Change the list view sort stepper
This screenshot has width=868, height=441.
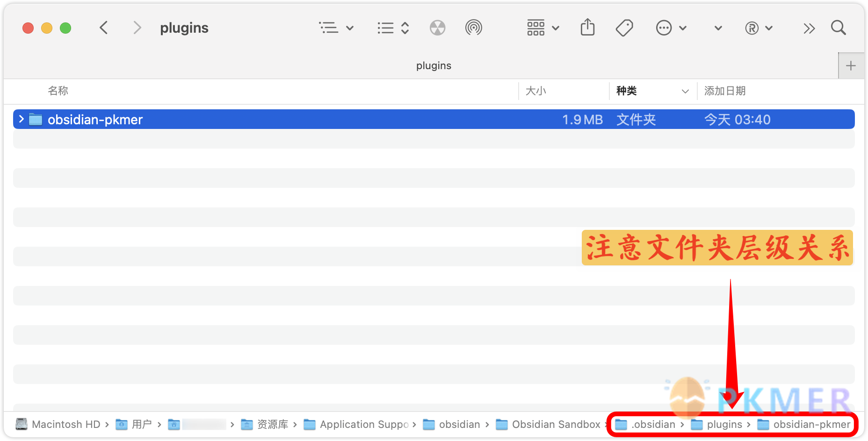tap(393, 28)
